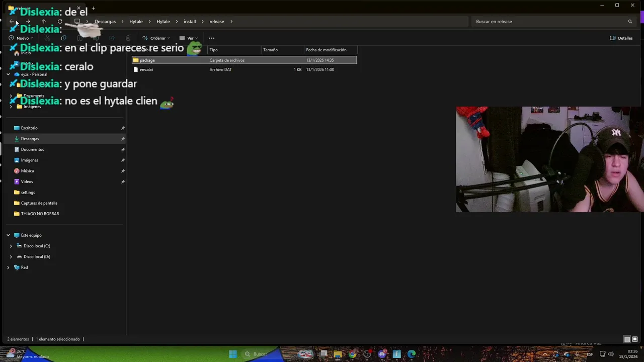Unpin Escritorio using its pin icon
The width and height of the screenshot is (644, 362).
(x=123, y=128)
